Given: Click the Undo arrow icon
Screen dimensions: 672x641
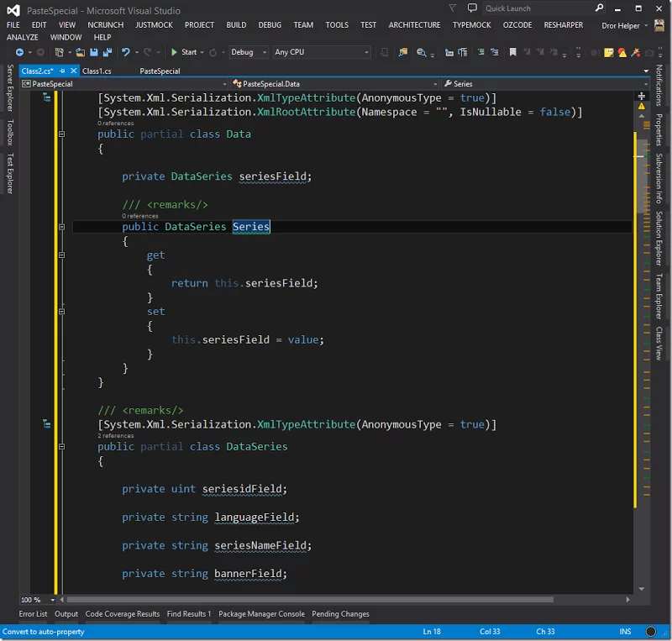Looking at the screenshot, I should click(x=125, y=52).
